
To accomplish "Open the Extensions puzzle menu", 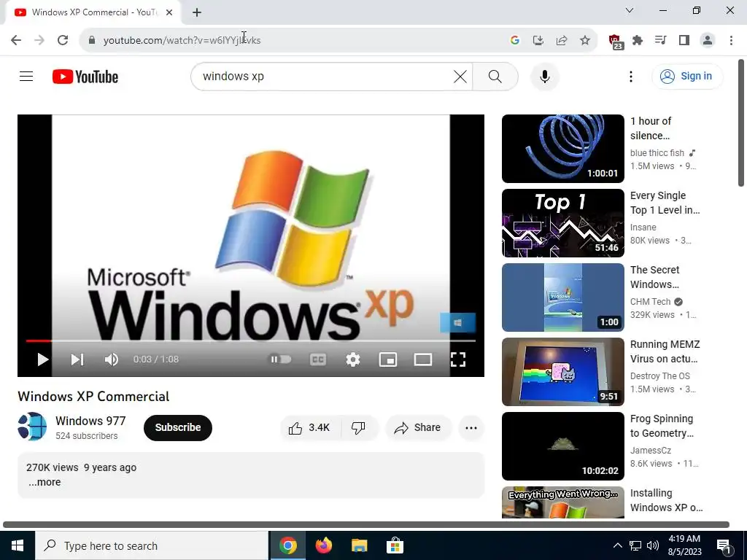I will [638, 41].
